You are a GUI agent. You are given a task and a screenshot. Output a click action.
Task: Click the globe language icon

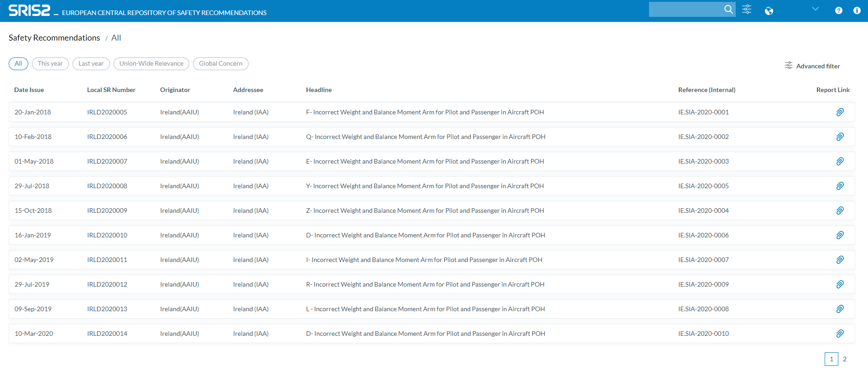point(769,11)
